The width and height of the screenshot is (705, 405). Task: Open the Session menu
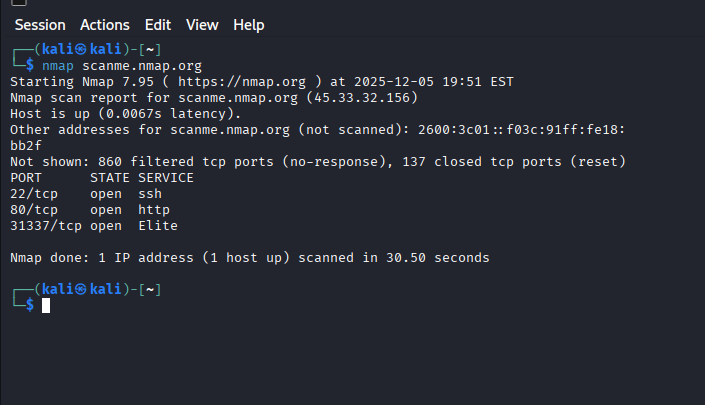click(x=39, y=24)
